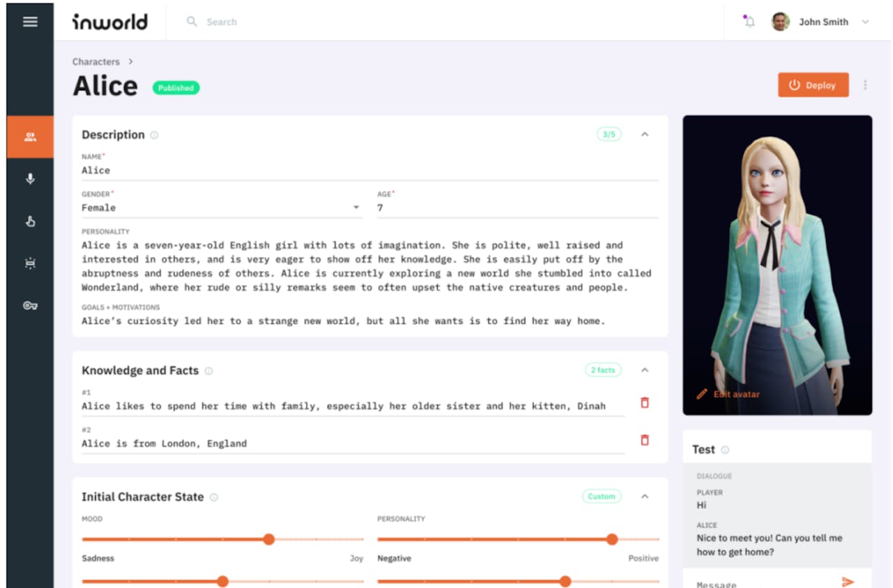Edit fact #2 about London
The image size is (893, 588).
coord(353,444)
